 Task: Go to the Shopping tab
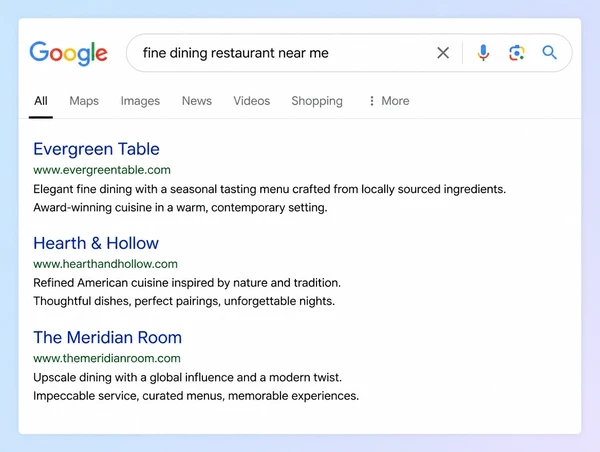tap(317, 101)
